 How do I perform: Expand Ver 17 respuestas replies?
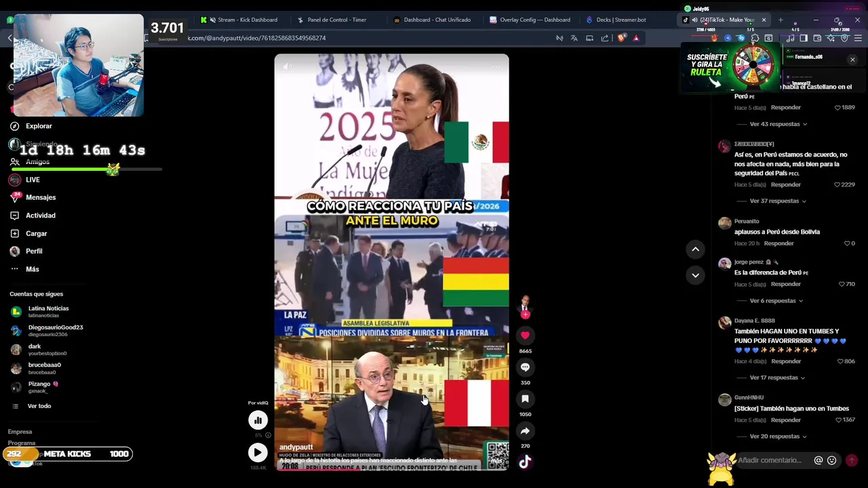click(x=778, y=378)
